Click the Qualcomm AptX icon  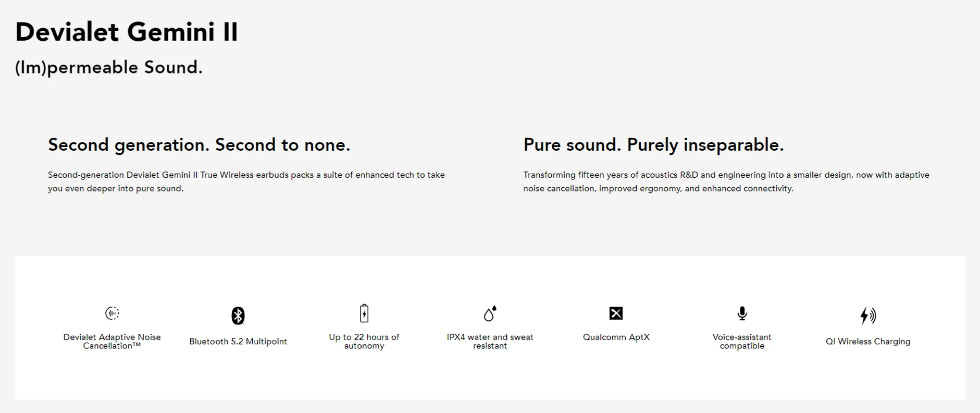tap(616, 313)
